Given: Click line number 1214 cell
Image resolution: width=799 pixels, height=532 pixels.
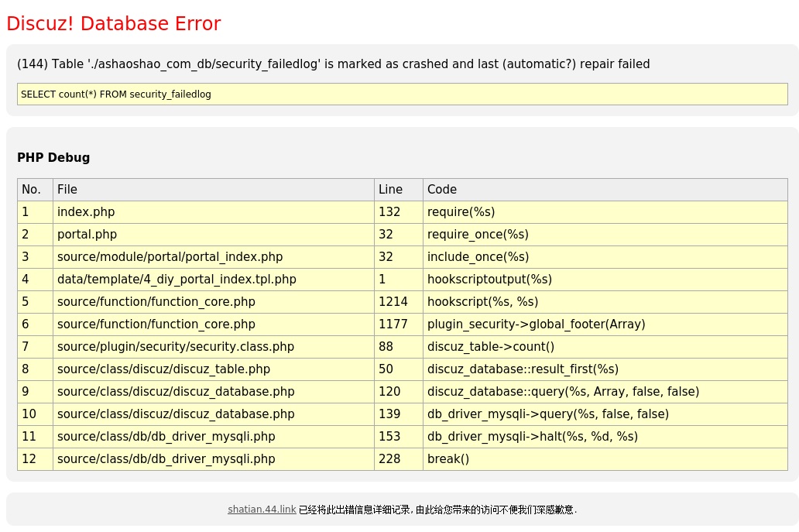Looking at the screenshot, I should 393,302.
